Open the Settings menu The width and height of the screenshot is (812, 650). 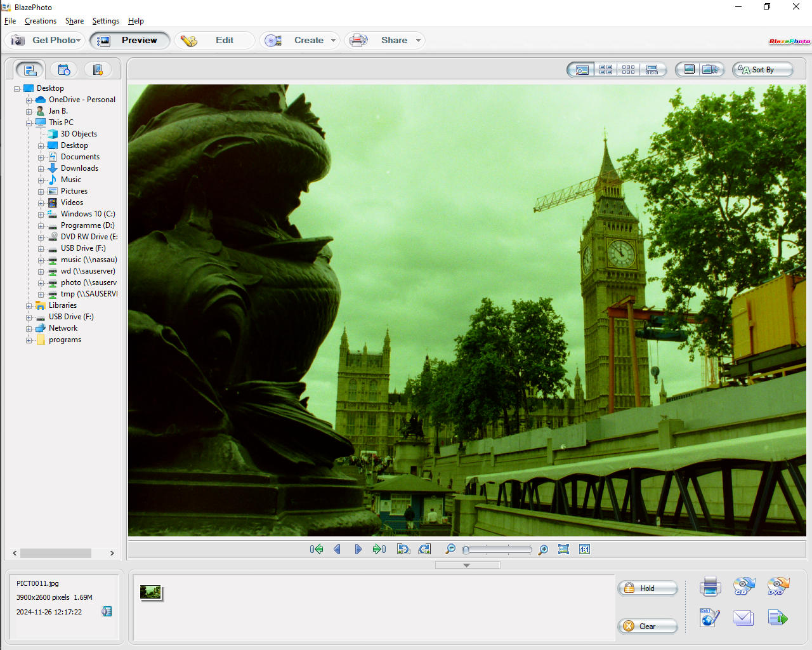point(105,21)
